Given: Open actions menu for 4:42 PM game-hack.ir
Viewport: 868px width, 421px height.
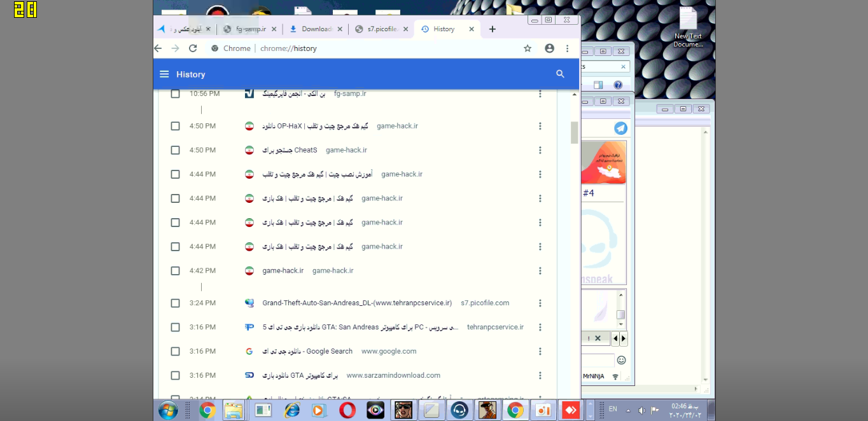Looking at the screenshot, I should 540,271.
